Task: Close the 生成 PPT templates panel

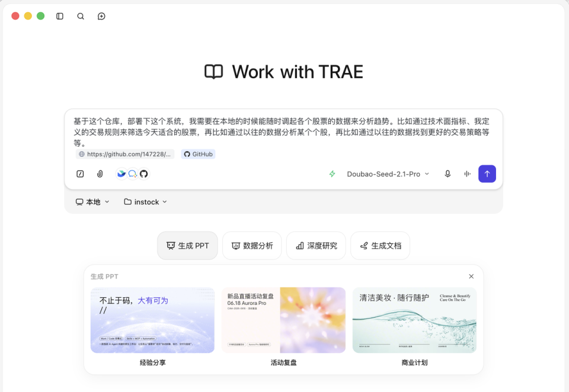Action: click(x=471, y=277)
